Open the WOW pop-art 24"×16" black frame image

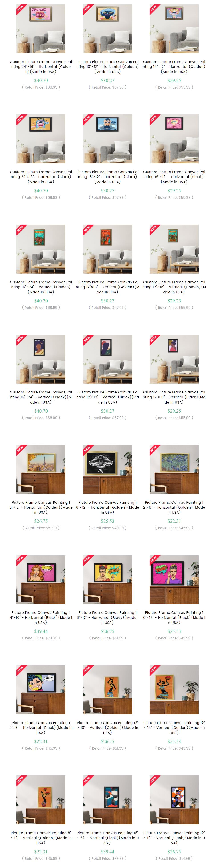tap(41, 580)
